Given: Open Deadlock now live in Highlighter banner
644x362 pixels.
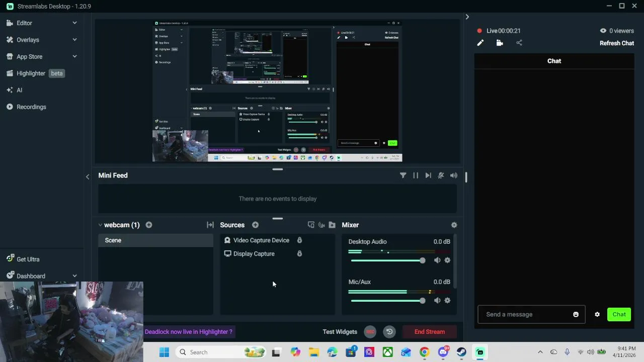Looking at the screenshot, I should coord(189,332).
